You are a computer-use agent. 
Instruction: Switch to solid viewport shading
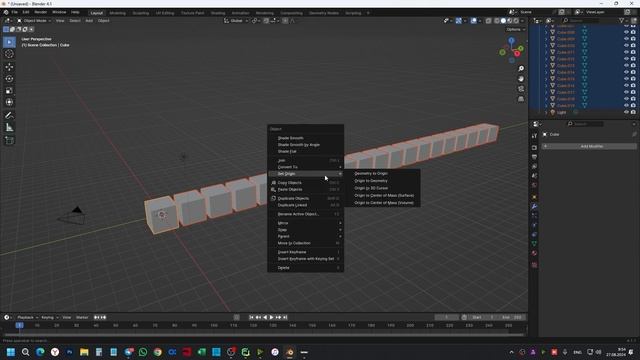click(x=503, y=20)
